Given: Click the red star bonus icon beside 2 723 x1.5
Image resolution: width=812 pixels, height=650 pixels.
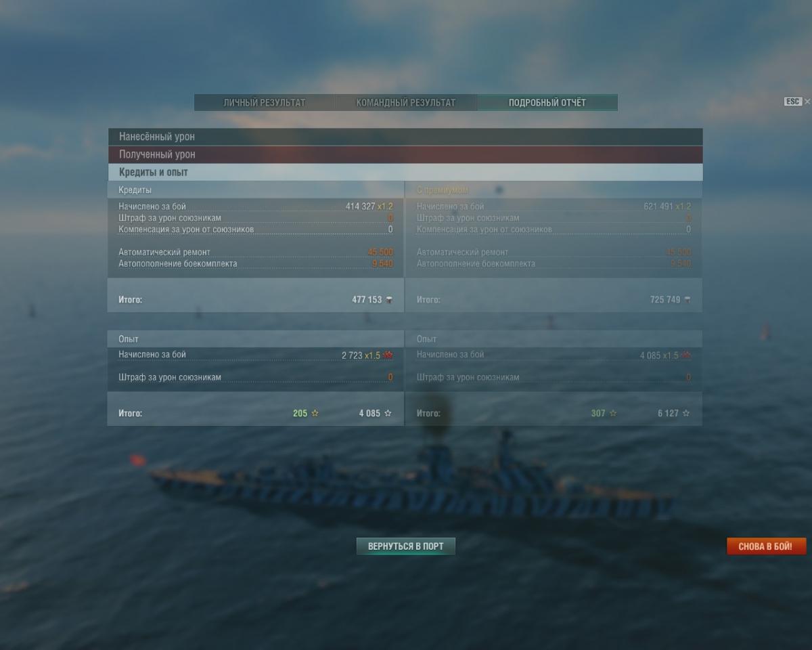Looking at the screenshot, I should coord(388,355).
